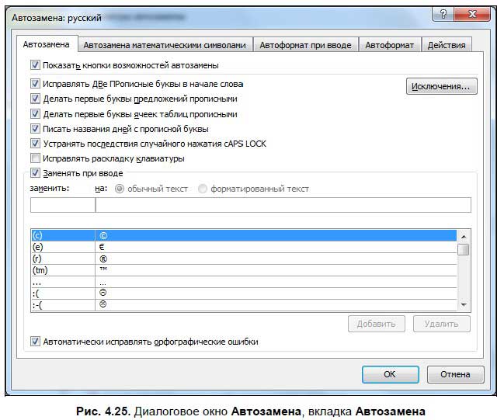The width and height of the screenshot is (504, 420).
Task: Open the Действия tab
Action: pos(447,45)
